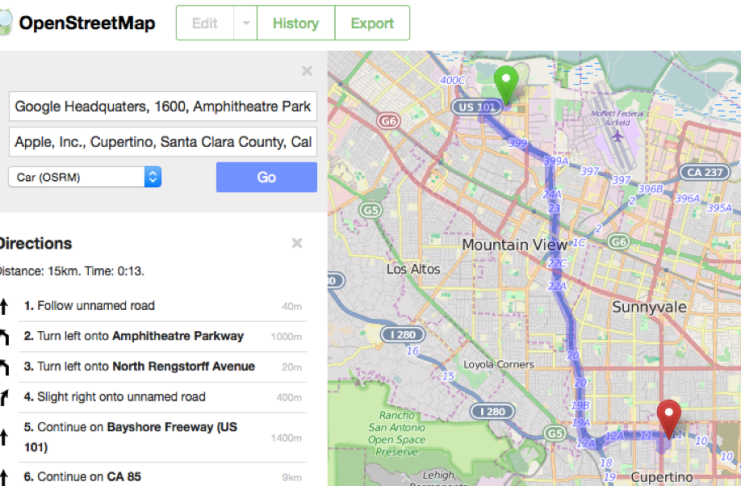Click the green start marker on map

506,85
